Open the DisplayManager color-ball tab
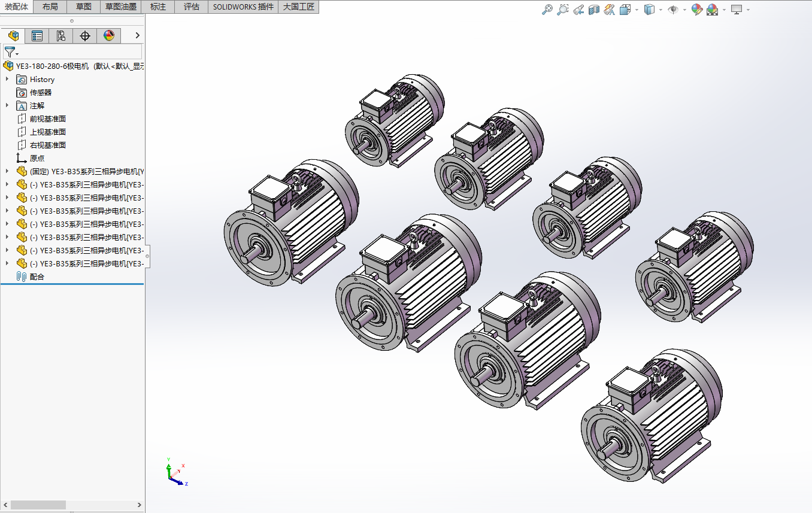Image resolution: width=812 pixels, height=513 pixels. [x=108, y=36]
